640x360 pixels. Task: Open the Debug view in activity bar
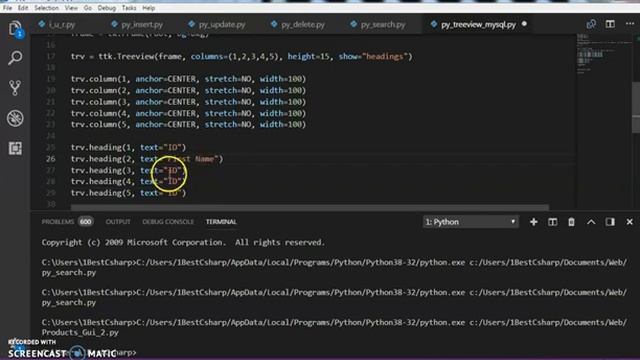(15, 118)
